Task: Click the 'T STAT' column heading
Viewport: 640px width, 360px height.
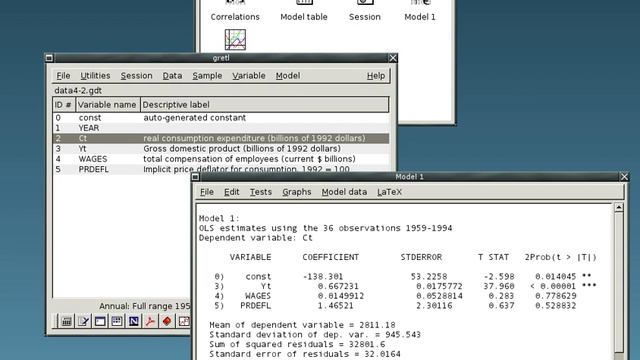Action: [x=493, y=257]
